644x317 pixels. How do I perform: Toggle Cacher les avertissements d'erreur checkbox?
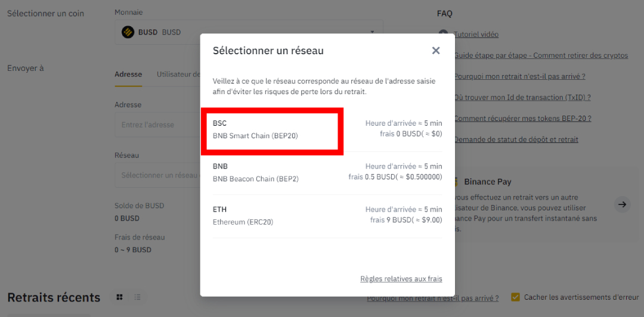pyautogui.click(x=515, y=297)
